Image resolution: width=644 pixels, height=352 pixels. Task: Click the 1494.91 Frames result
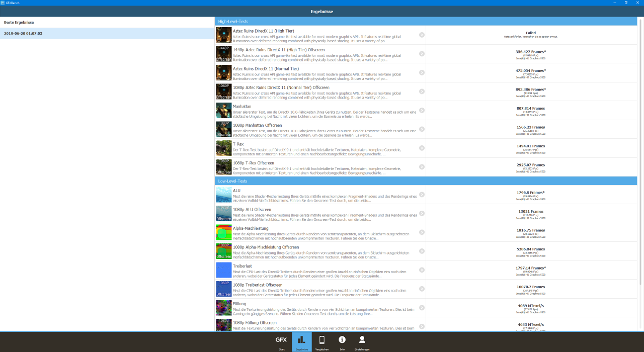click(531, 146)
